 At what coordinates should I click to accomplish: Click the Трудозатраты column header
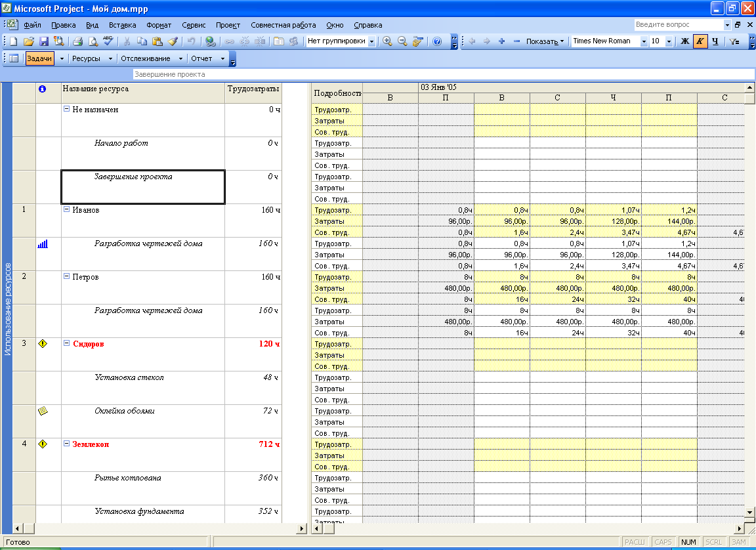(253, 93)
